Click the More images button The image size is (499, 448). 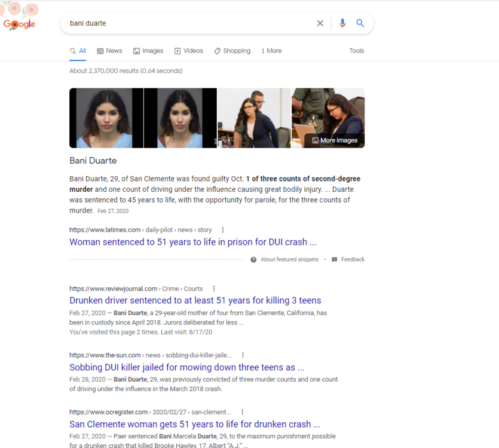point(335,140)
